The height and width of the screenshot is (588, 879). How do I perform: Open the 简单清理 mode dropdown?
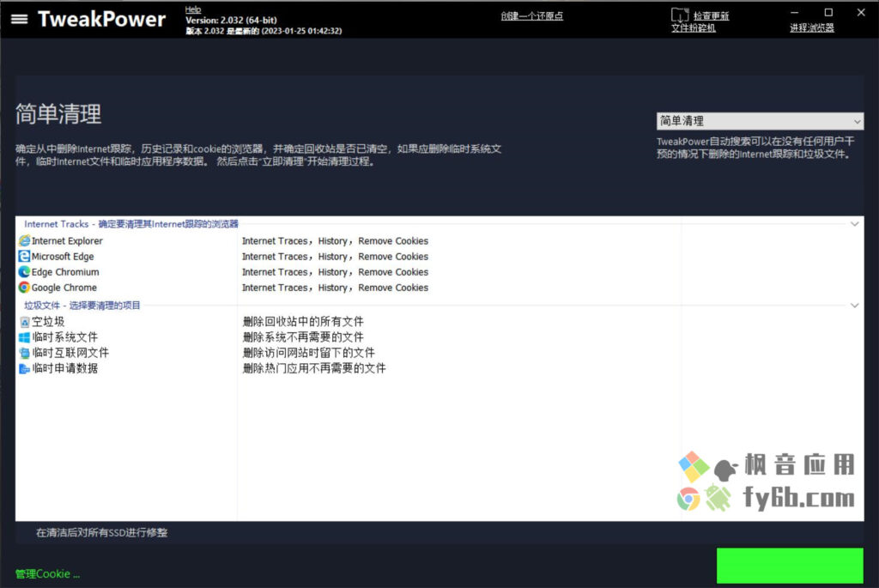pos(760,121)
